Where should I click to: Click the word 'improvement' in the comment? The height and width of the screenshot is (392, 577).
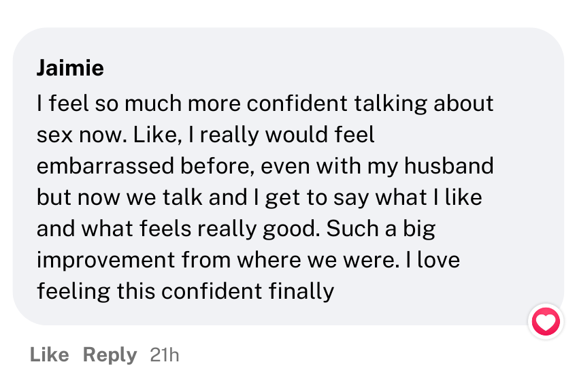pos(105,261)
